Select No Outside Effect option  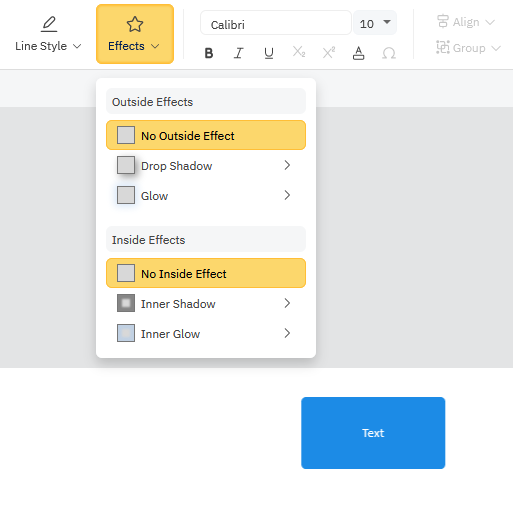[206, 135]
